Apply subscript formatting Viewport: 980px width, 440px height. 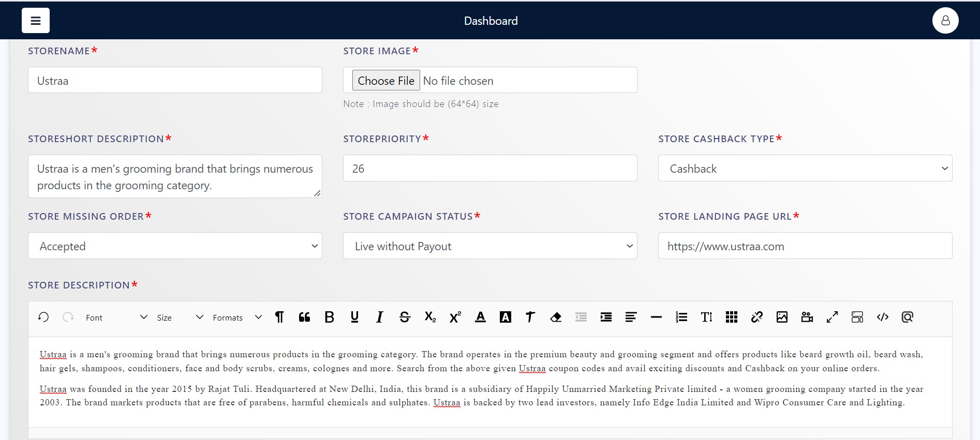[430, 317]
